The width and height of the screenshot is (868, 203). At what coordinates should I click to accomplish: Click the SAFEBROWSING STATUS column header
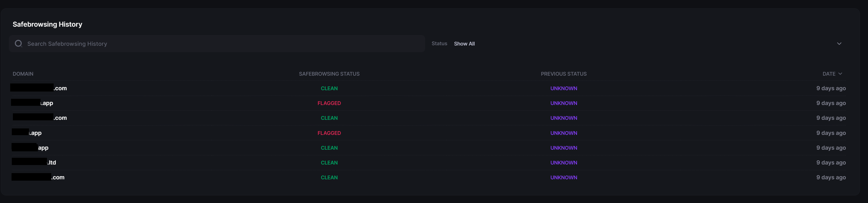click(x=329, y=73)
